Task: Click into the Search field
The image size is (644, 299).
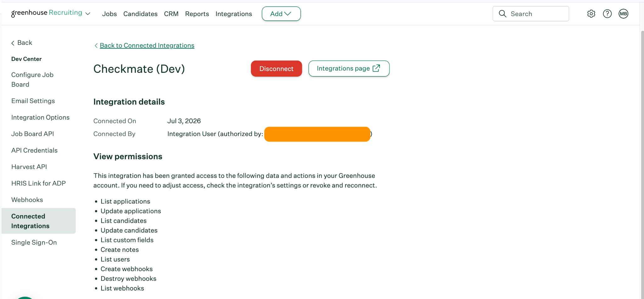Action: pos(531,14)
